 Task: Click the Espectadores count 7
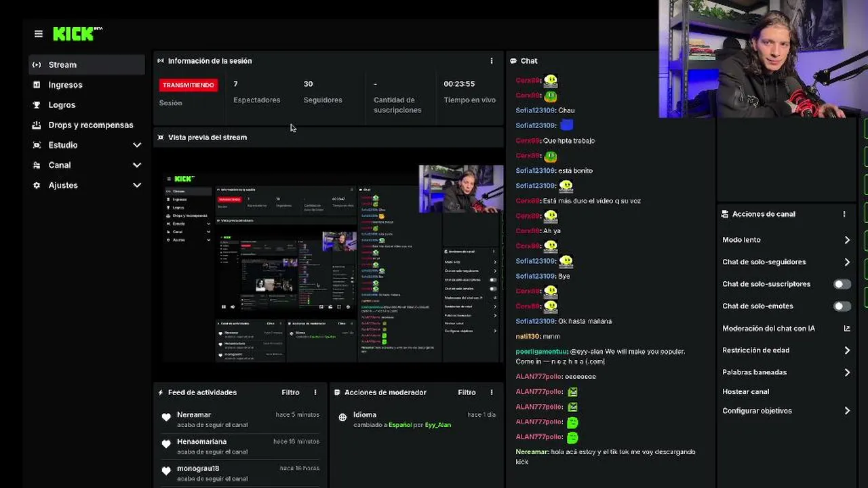[235, 84]
